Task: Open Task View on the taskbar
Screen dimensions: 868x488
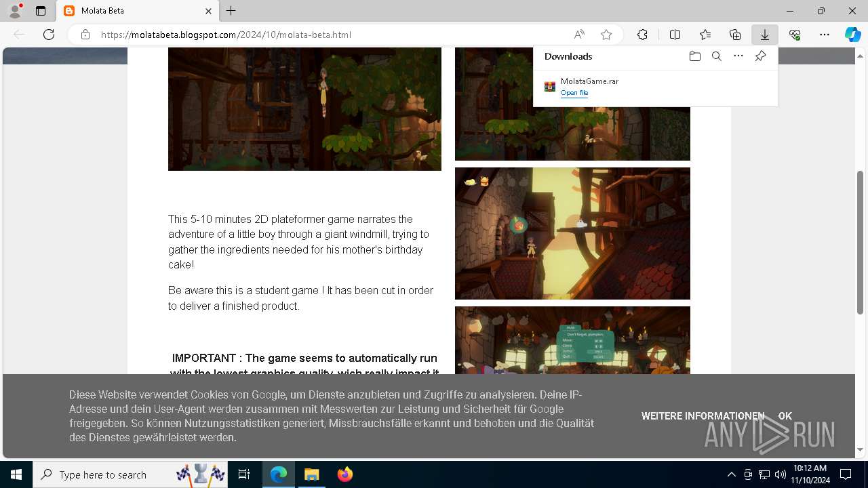Action: point(245,474)
